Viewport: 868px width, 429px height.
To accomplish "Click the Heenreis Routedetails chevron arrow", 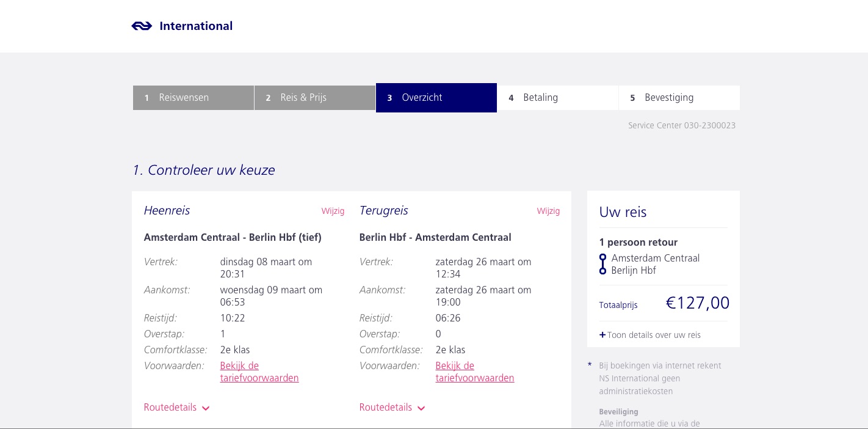I will (x=206, y=408).
